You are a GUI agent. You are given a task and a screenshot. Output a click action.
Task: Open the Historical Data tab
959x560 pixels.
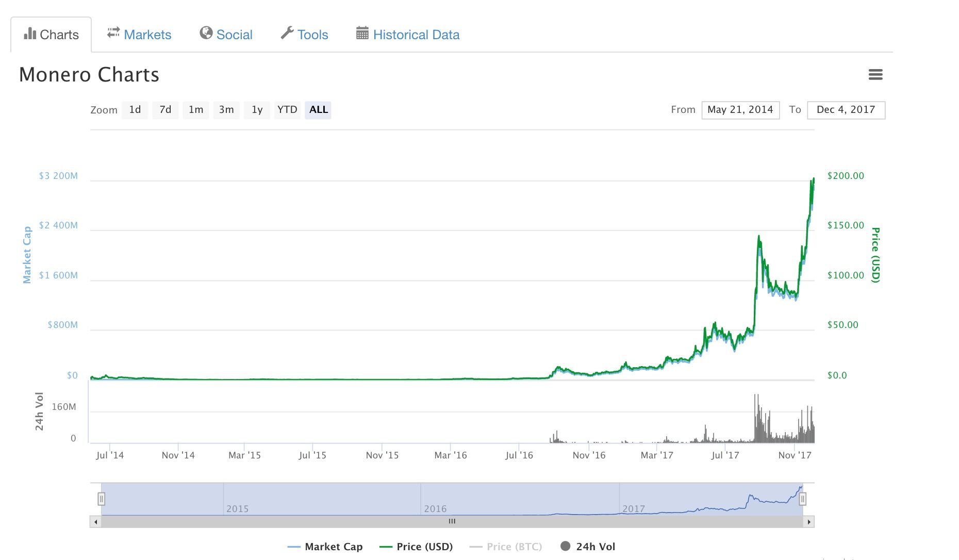408,35
